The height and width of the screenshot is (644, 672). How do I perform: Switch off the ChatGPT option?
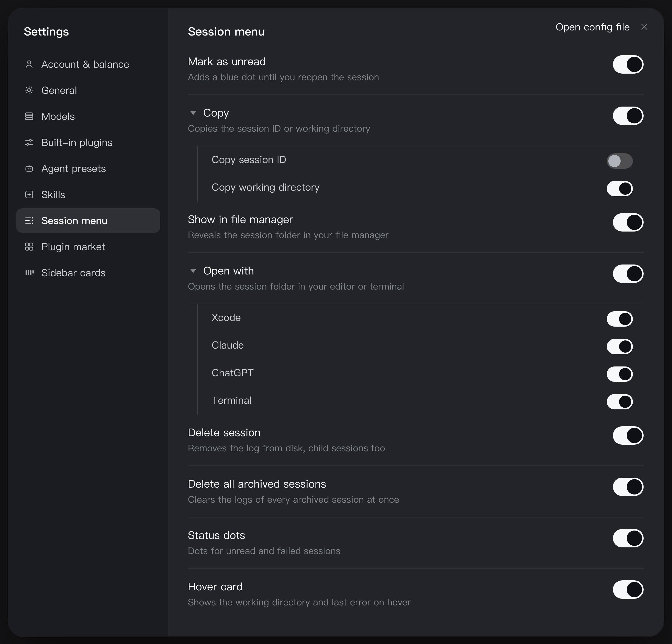pyautogui.click(x=620, y=374)
